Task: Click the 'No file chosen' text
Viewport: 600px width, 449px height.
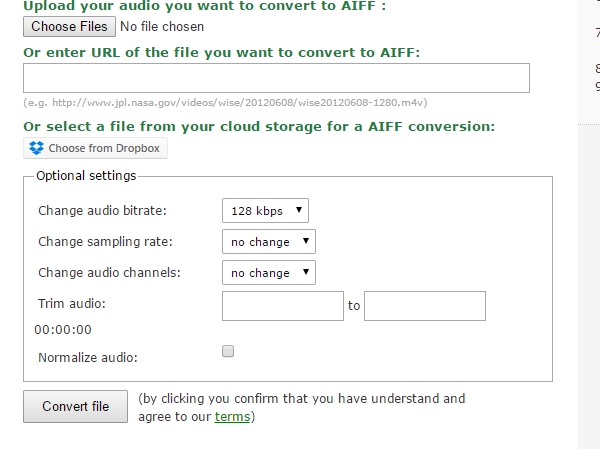Action: click(162, 27)
